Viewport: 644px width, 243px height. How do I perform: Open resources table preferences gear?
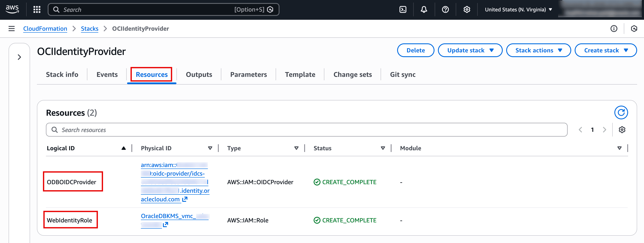[x=622, y=129]
